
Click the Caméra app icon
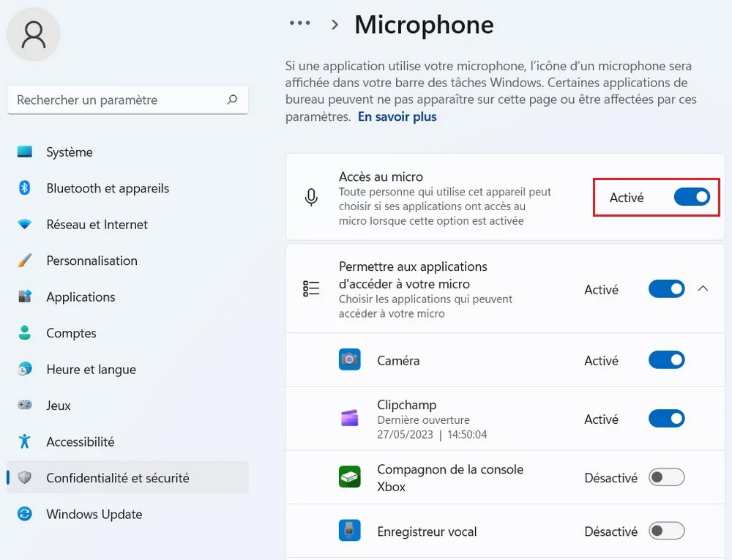(350, 359)
